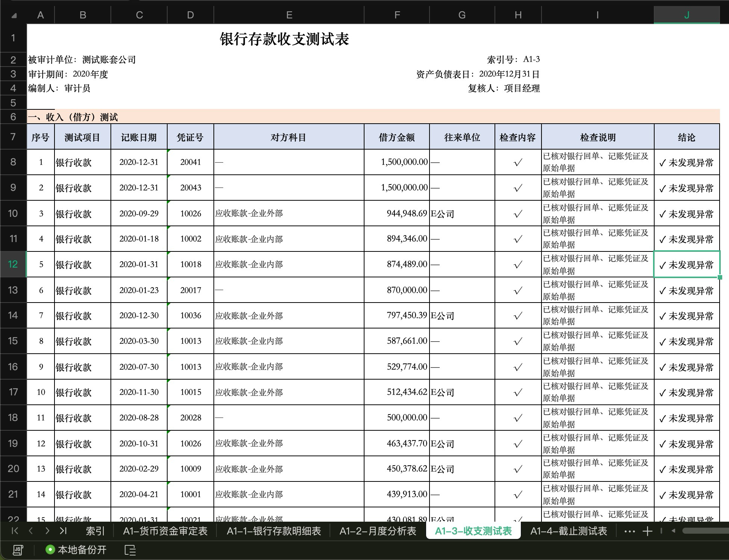Add a new sheet with plus icon
Screen dimensions: 729x560
pos(647,531)
